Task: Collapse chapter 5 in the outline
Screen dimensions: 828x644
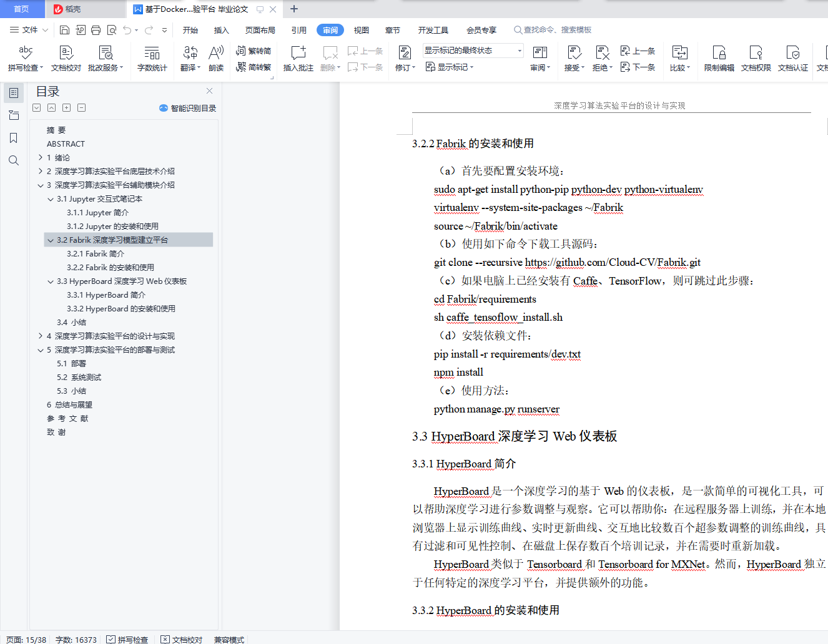Action: 41,350
